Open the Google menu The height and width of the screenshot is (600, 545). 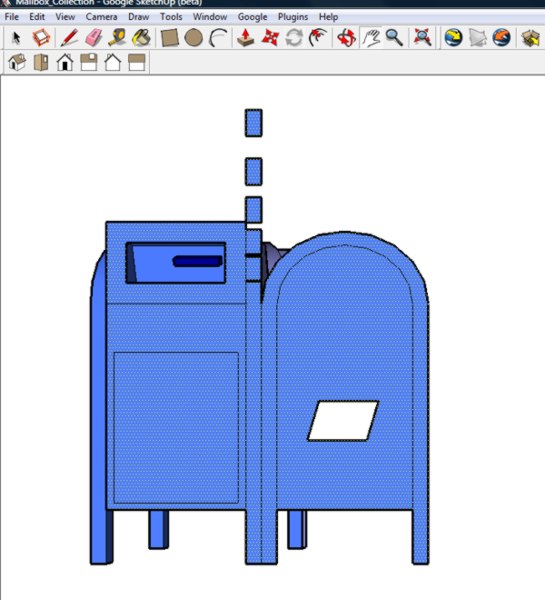coord(253,17)
